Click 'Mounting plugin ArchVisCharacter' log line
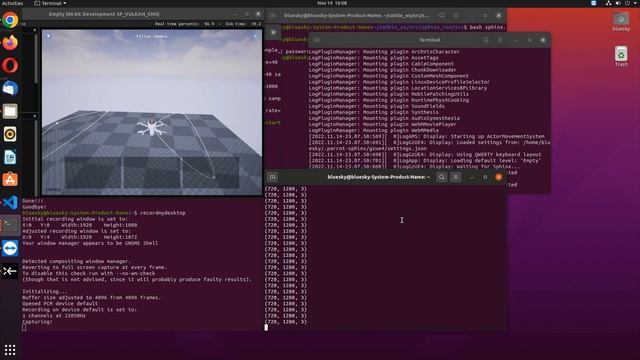This screenshot has height=360, width=640. 384,52
